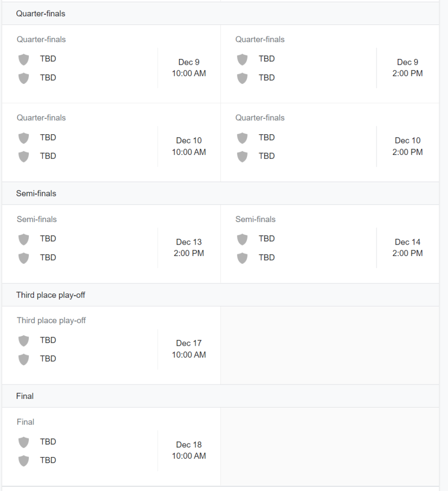
Task: Click top shield in Dec 13 semi-final
Action: 24,239
